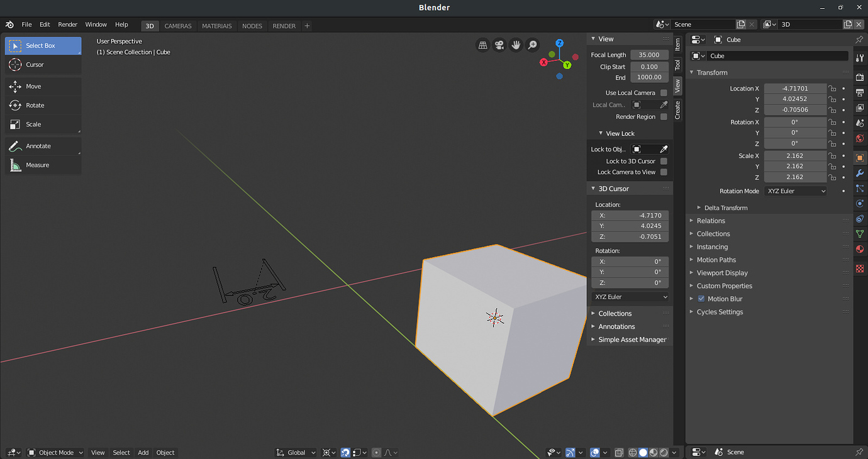Viewport: 868px width, 459px height.
Task: Disable the Motion Blur checkbox
Action: (x=701, y=299)
